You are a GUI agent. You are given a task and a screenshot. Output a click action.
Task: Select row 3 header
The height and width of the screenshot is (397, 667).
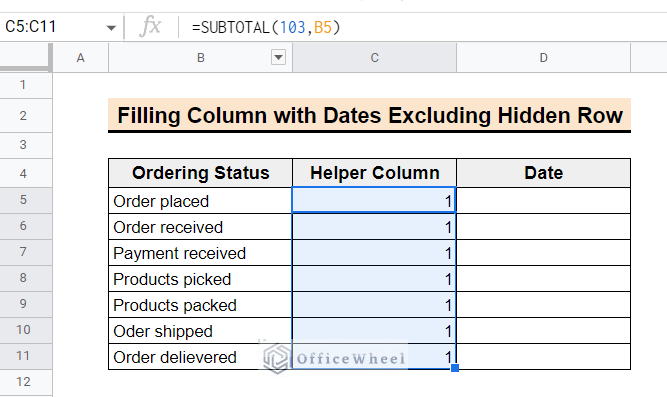click(26, 145)
